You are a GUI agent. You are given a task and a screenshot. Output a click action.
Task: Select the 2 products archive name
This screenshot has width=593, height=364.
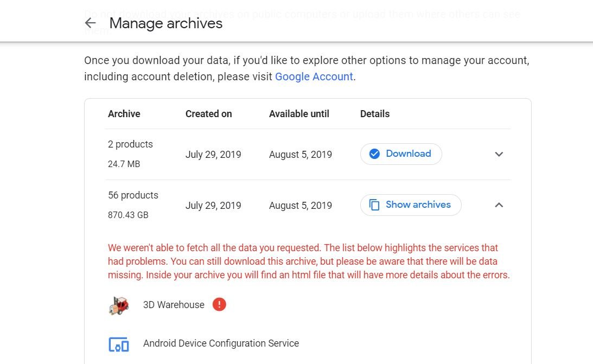pos(130,144)
